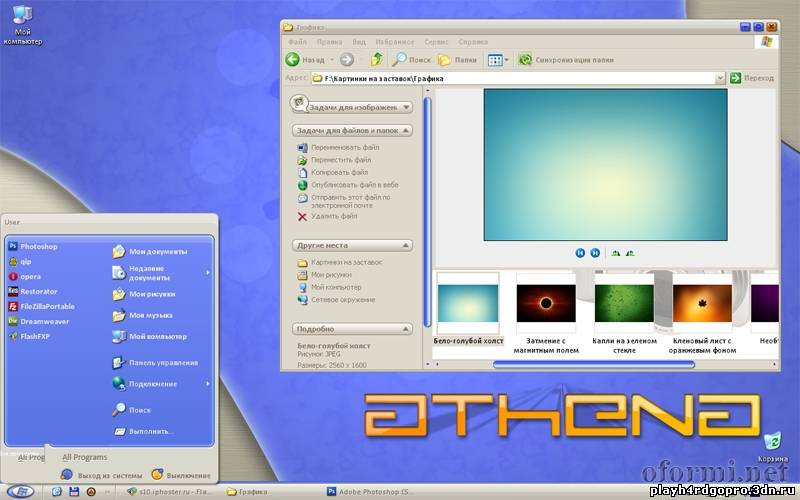Viewport: 800px width, 500px height.
Task: Open Выполнить in Start menu
Action: tap(143, 432)
